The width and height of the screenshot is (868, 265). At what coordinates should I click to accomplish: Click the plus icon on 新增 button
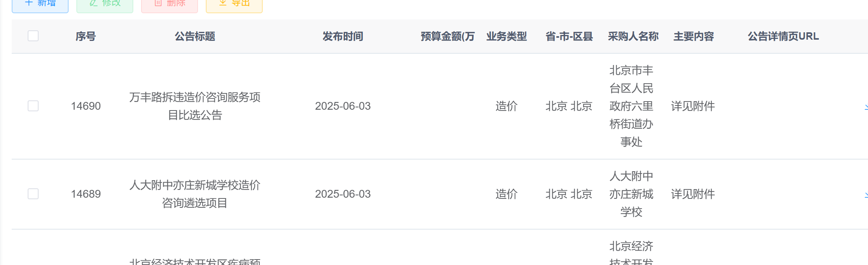coord(29,3)
